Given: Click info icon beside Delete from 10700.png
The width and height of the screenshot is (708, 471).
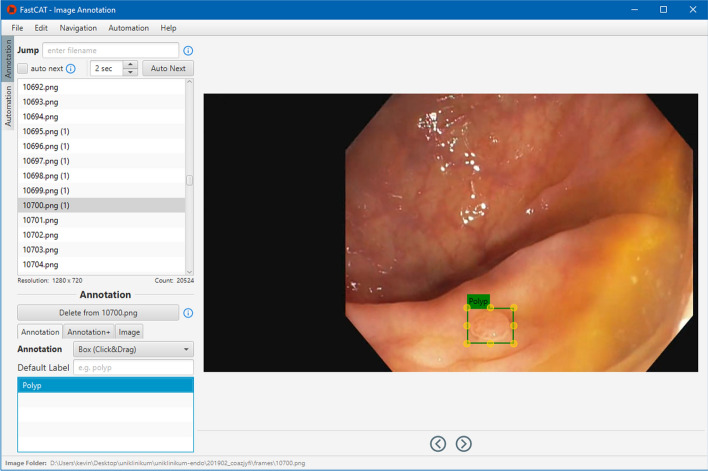Looking at the screenshot, I should 188,313.
